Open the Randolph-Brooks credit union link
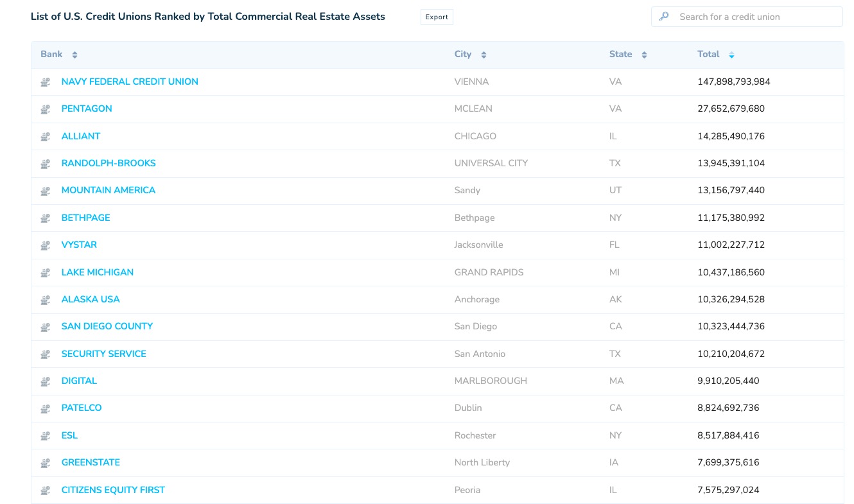Screen dimensions: 854x504 (109, 163)
